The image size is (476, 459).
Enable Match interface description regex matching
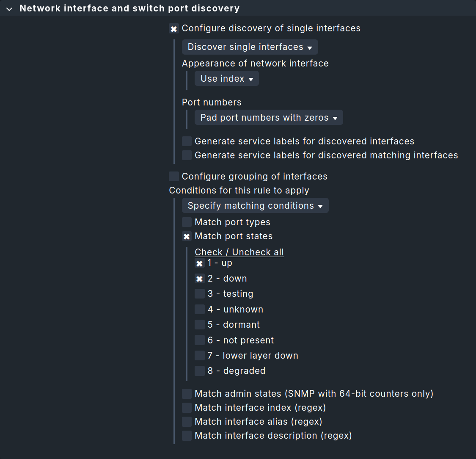coord(187,435)
